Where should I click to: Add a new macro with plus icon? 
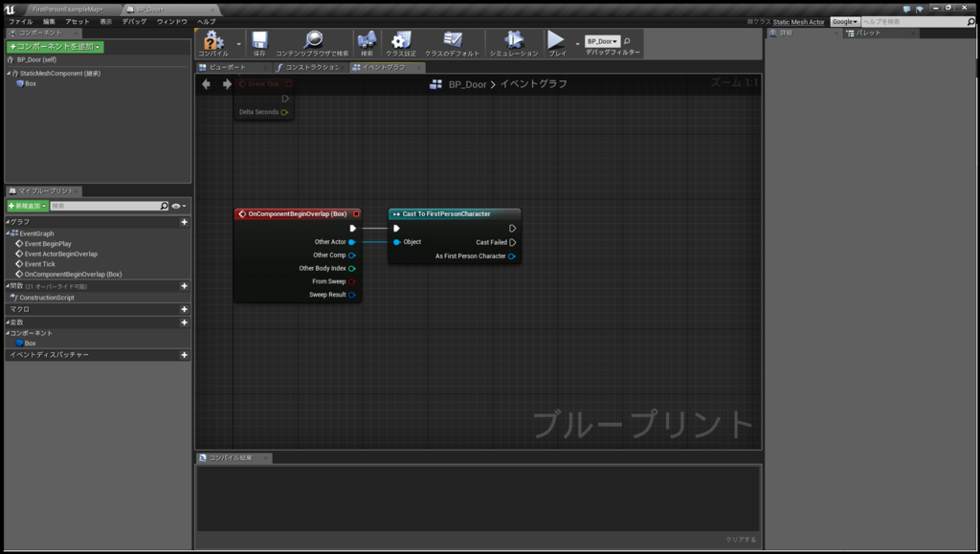(185, 309)
